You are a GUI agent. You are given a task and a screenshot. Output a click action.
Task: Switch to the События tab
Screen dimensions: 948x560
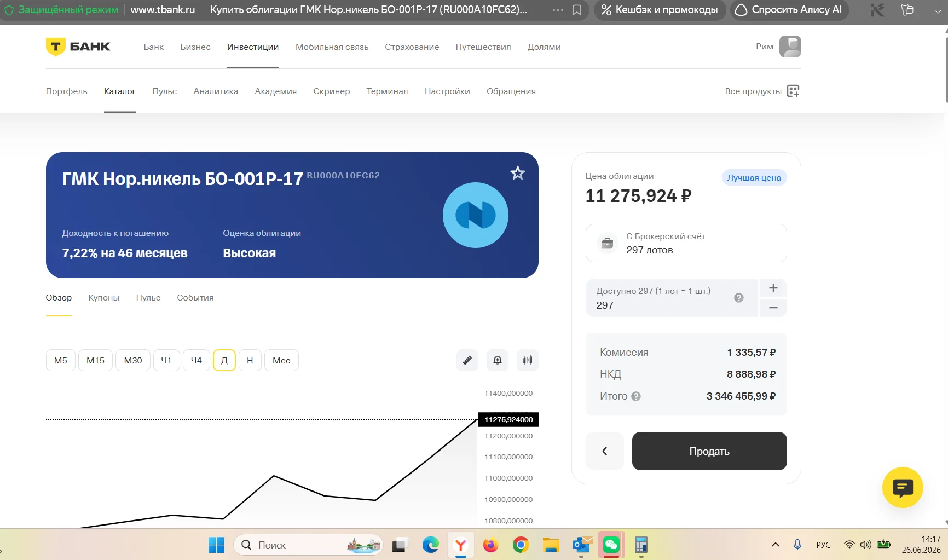(195, 298)
